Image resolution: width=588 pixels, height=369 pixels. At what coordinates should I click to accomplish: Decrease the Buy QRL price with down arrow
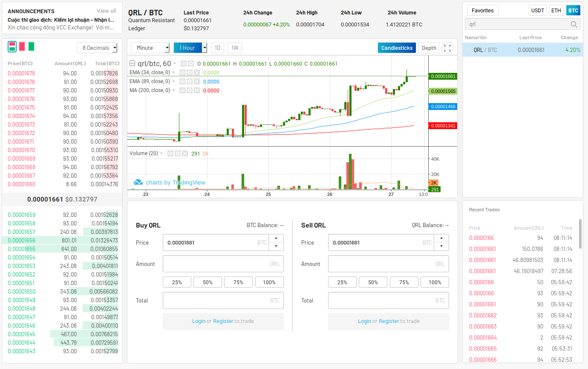coord(276,246)
